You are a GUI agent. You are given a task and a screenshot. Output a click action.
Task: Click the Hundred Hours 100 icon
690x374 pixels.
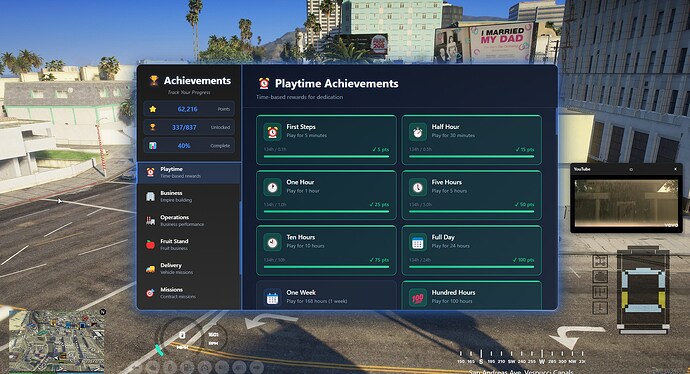pos(418,298)
